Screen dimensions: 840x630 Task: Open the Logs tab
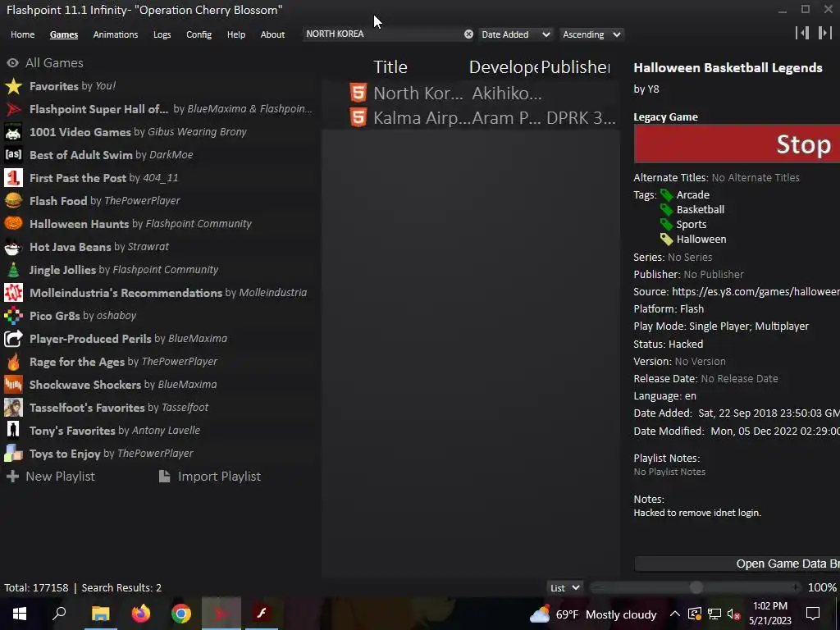[162, 34]
